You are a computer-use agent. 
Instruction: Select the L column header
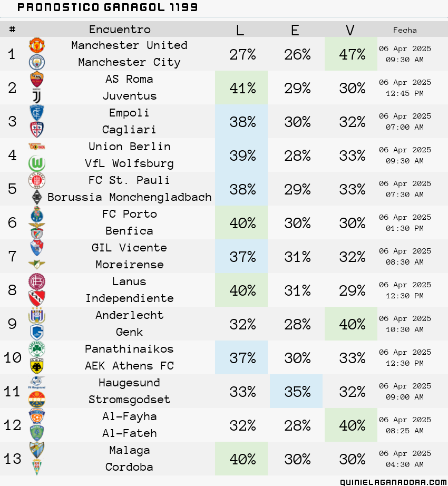point(240,30)
